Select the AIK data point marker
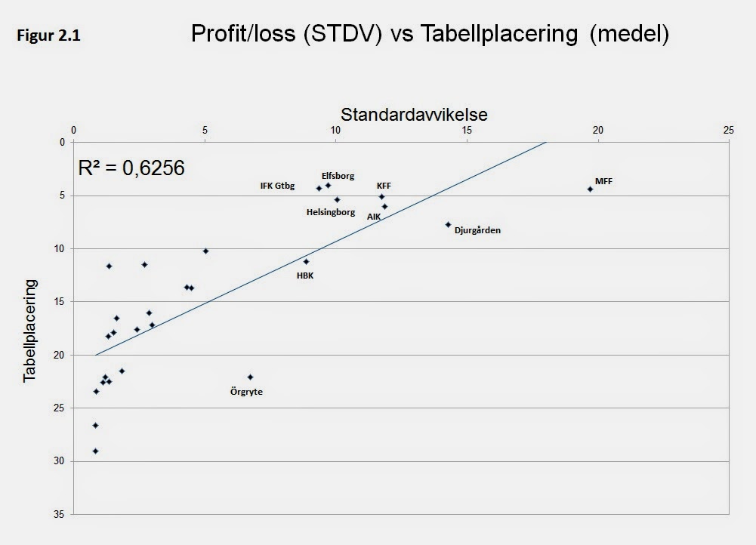Image resolution: width=756 pixels, height=545 pixels. (384, 206)
